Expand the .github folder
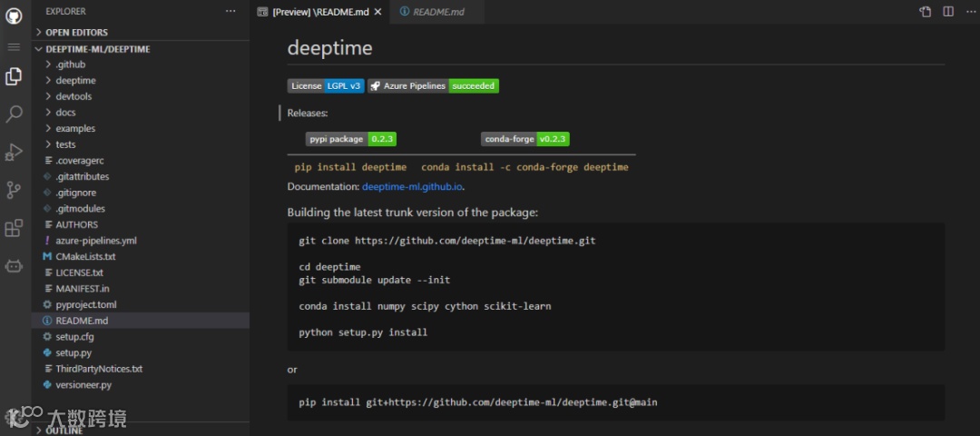This screenshot has width=980, height=436. [141, 64]
